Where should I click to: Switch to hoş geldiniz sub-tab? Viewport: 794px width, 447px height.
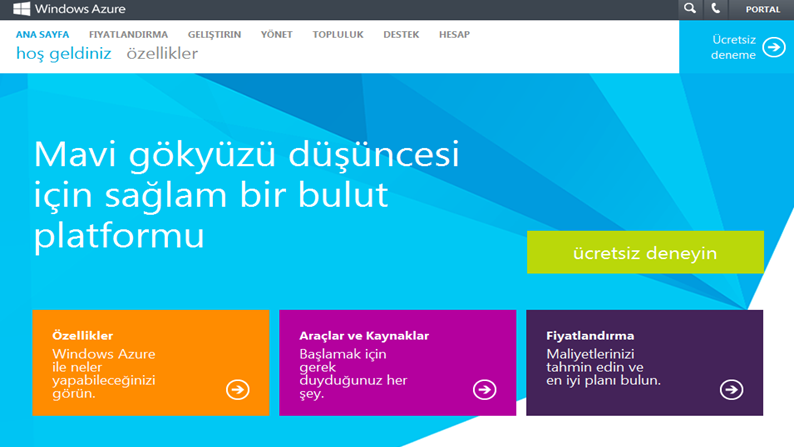[x=63, y=53]
